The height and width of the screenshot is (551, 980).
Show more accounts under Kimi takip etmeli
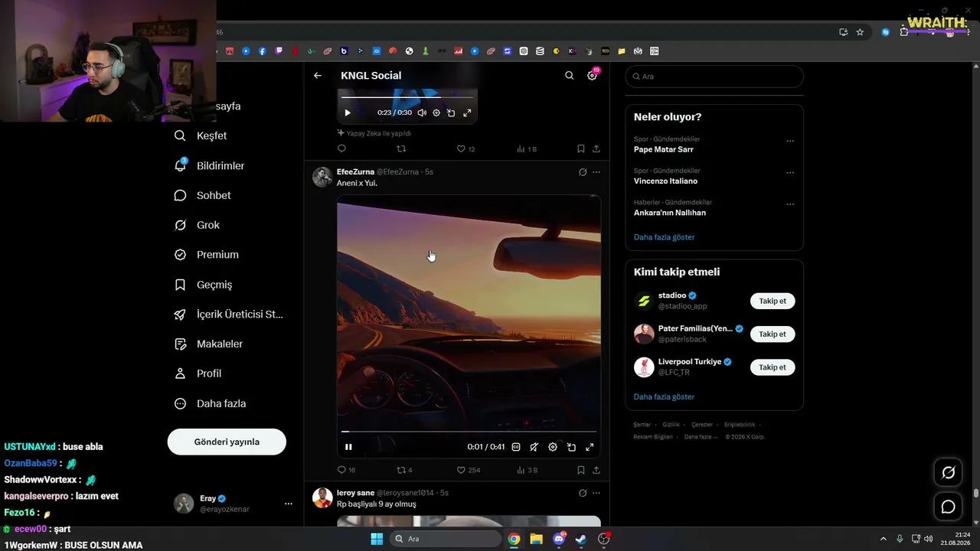(664, 396)
